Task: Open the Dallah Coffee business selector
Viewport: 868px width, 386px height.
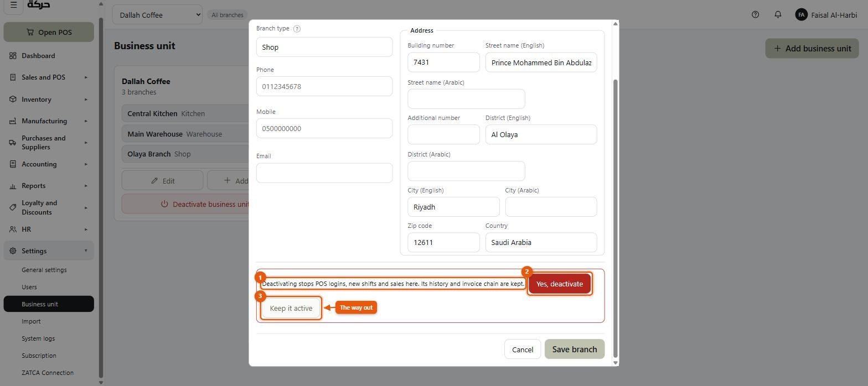Action: 157,15
